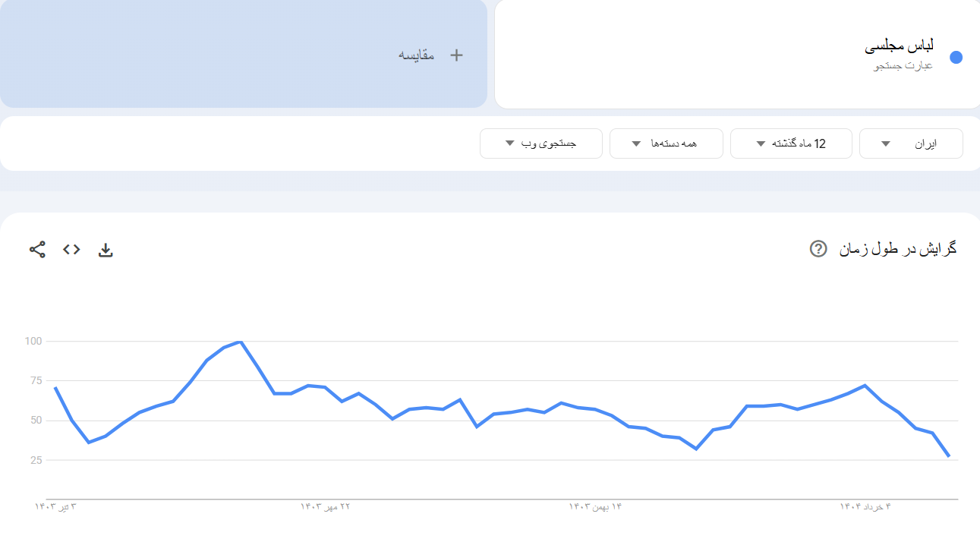This screenshot has width=980, height=539.
Task: Open the embed code icon
Action: tap(71, 249)
